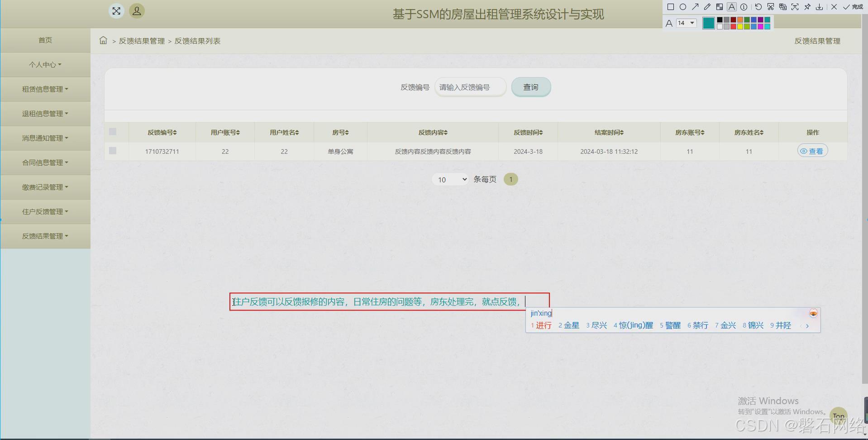Click 反馈内容反馈内容反馈内容 cell
Screen dimensions: 868x440
[433, 151]
